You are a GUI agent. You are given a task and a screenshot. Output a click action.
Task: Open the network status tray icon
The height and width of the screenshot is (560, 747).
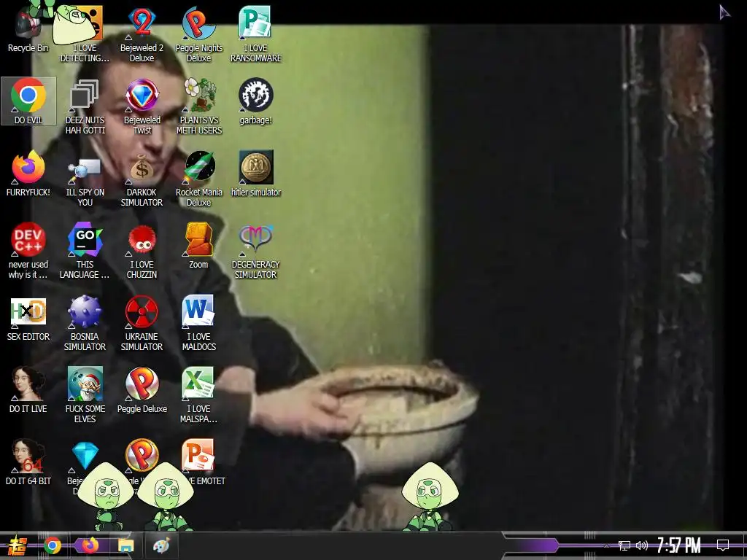tap(624, 545)
